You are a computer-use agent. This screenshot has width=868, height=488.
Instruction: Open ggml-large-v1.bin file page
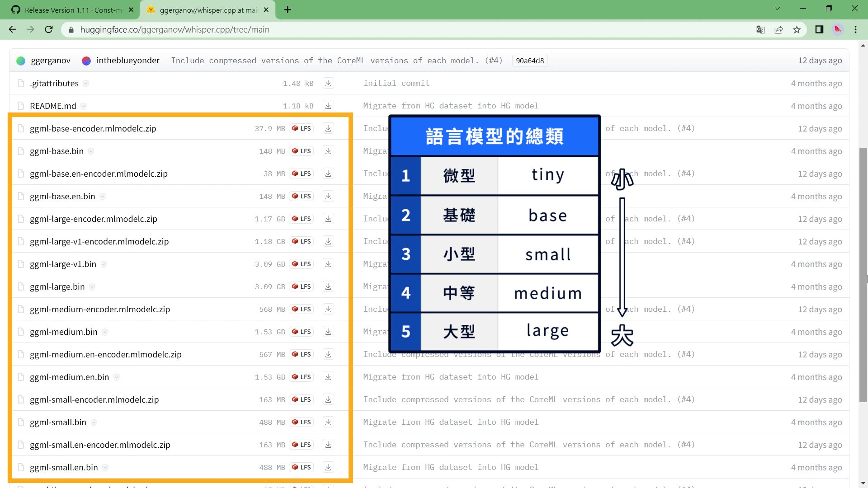coord(63,264)
